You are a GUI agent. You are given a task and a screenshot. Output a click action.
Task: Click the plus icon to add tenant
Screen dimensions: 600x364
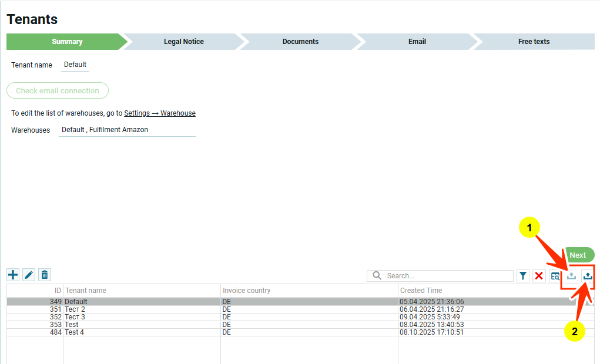click(13, 275)
